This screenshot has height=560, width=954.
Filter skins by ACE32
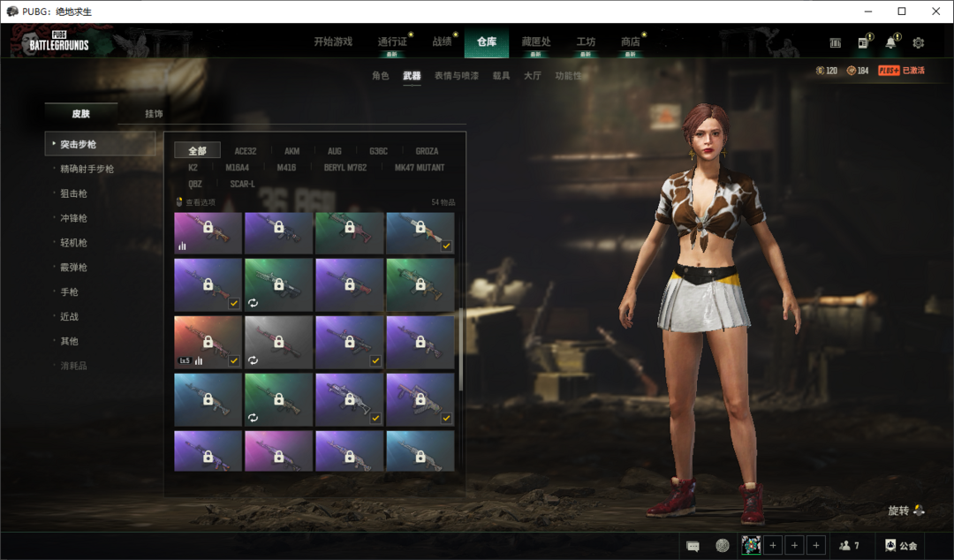click(x=246, y=151)
